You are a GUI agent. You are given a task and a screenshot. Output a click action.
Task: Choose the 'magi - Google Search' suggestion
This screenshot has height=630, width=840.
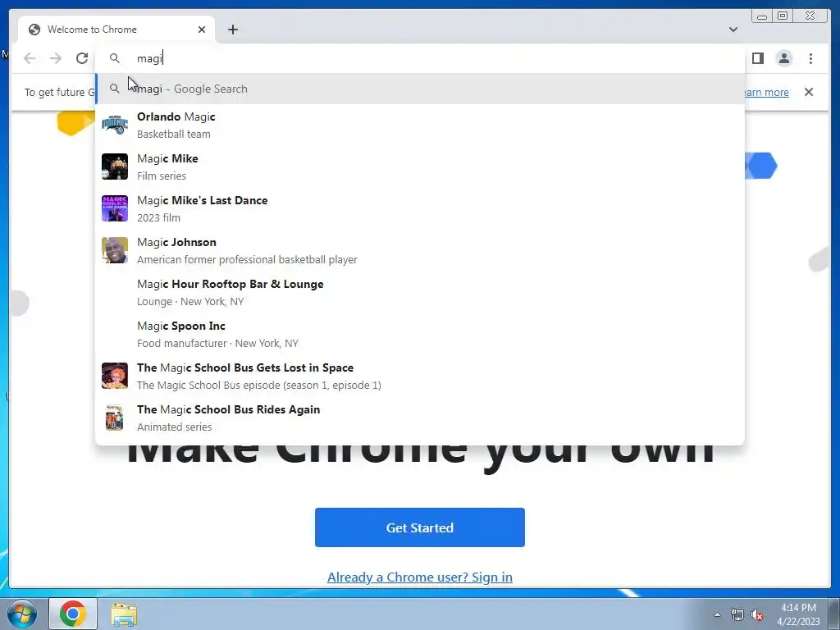coord(420,89)
